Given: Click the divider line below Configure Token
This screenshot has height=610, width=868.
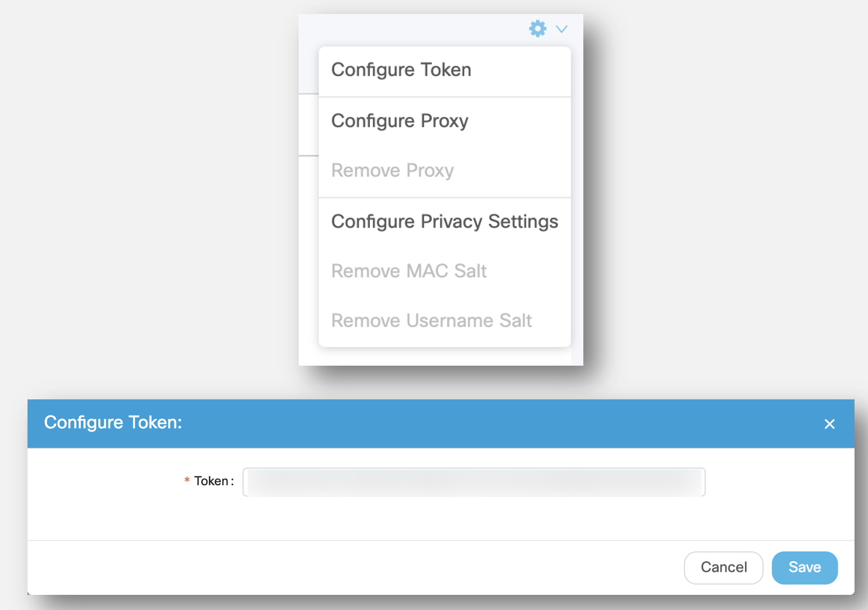Looking at the screenshot, I should tap(444, 97).
